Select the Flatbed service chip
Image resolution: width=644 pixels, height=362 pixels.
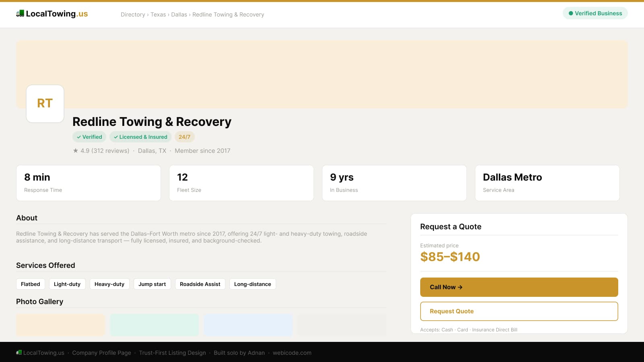31,284
